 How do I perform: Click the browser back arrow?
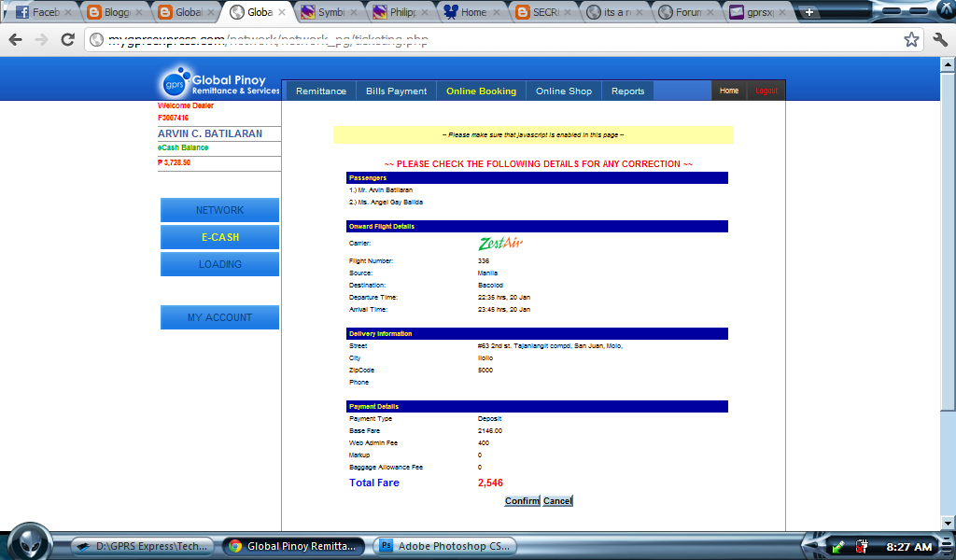(15, 39)
